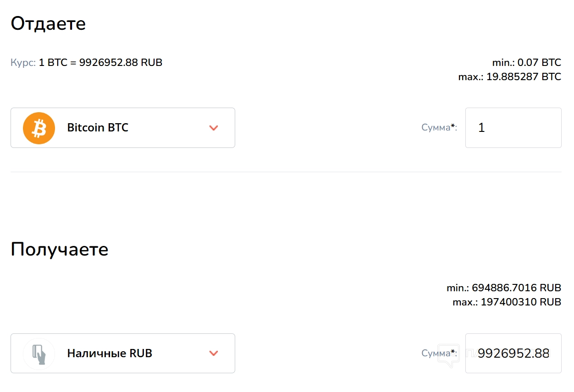The image size is (574, 392).
Task: Expand the Bitcoin BTC currency chevron
Action: point(213,128)
